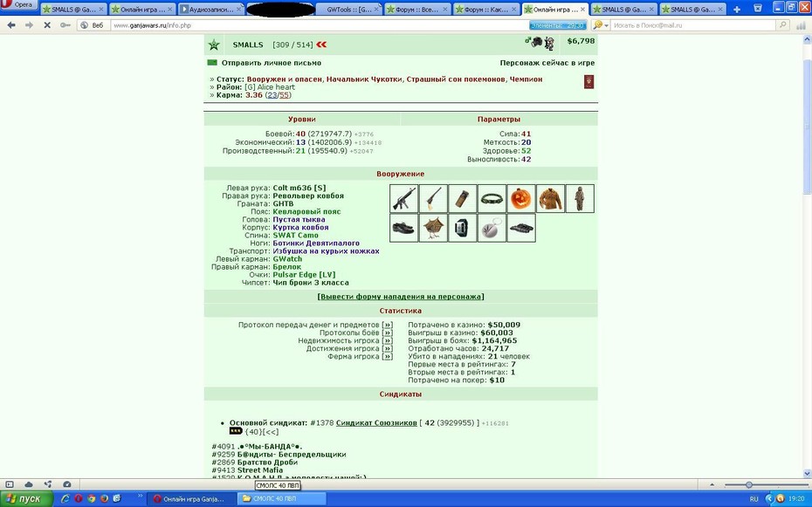Click the Kevlar belt item icon
The width and height of the screenshot is (812, 507).
[x=492, y=198]
